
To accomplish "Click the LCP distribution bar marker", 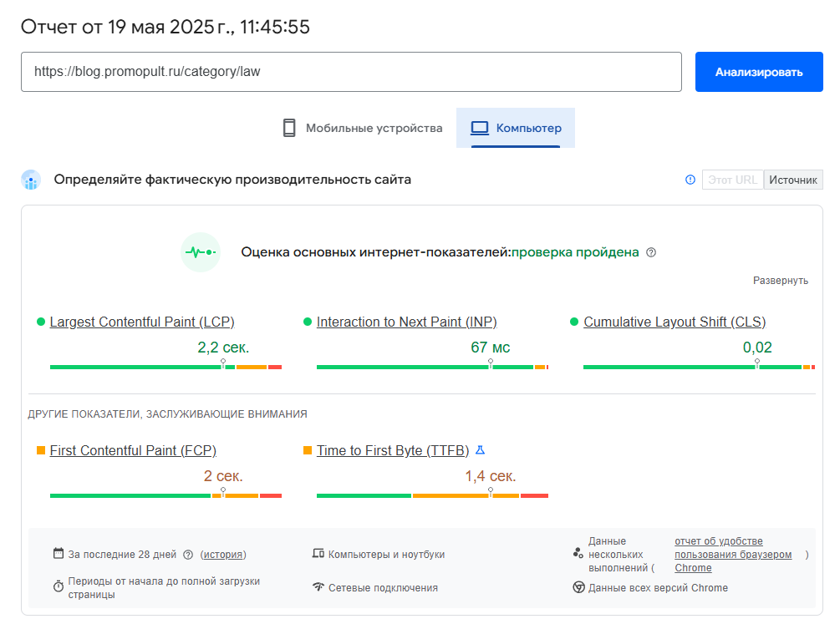I will pos(223,363).
